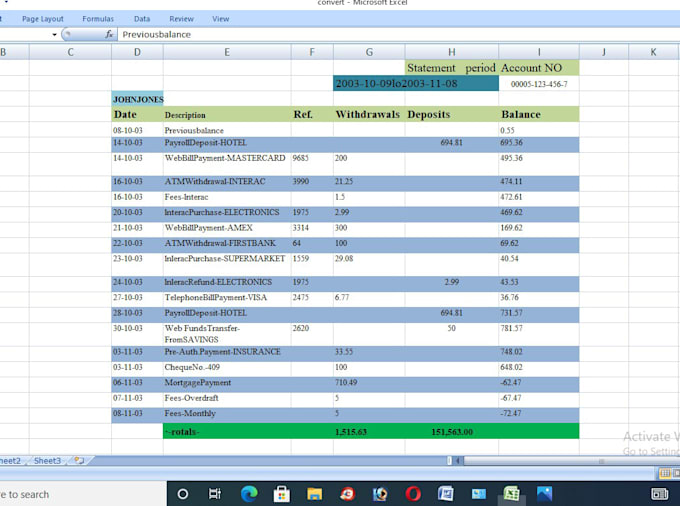680x506 pixels.
Task: Open the Data ribbon tab
Action: click(x=142, y=19)
